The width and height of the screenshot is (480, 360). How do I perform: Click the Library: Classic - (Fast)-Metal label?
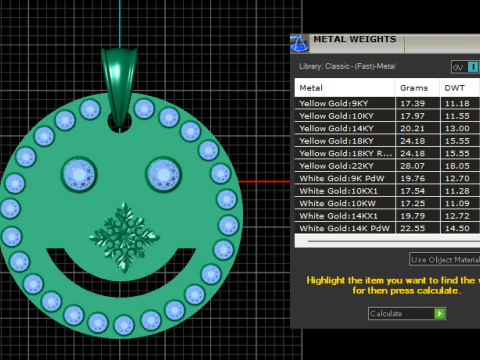point(347,66)
